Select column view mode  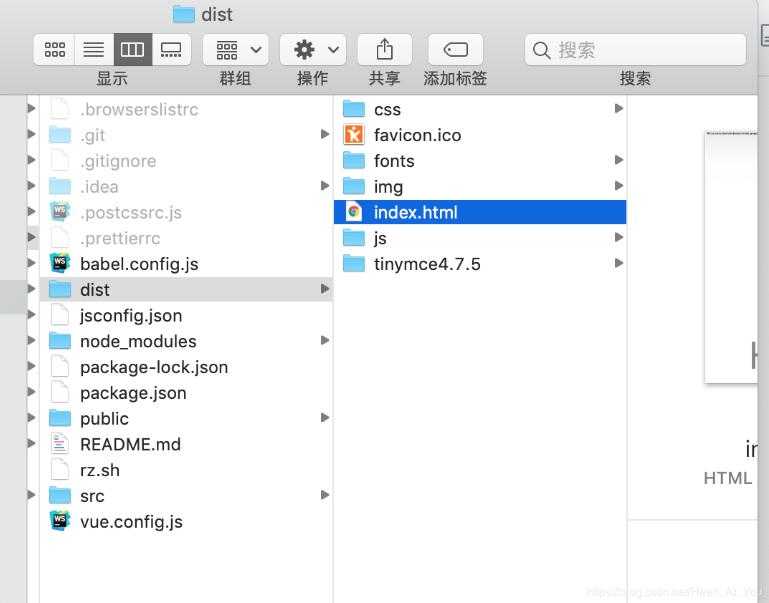(x=132, y=49)
